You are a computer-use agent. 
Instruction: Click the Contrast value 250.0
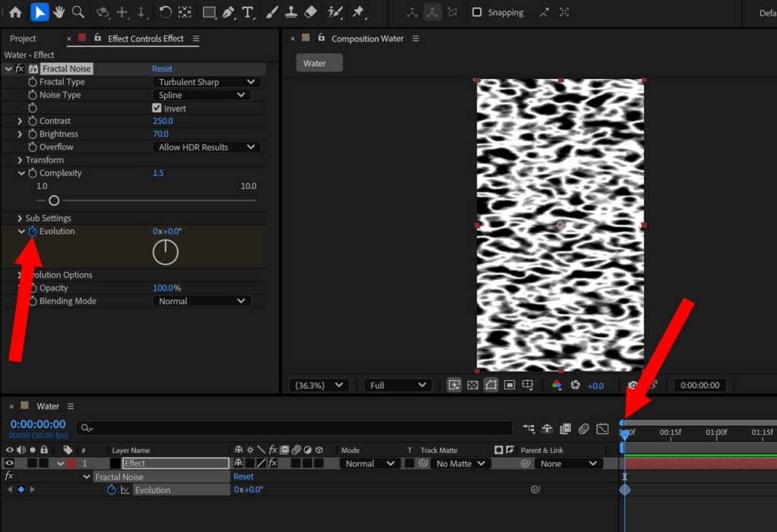(x=163, y=121)
